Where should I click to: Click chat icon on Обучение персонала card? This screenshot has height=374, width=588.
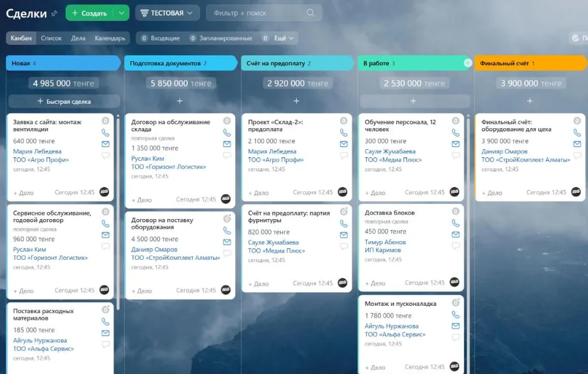pos(456,156)
